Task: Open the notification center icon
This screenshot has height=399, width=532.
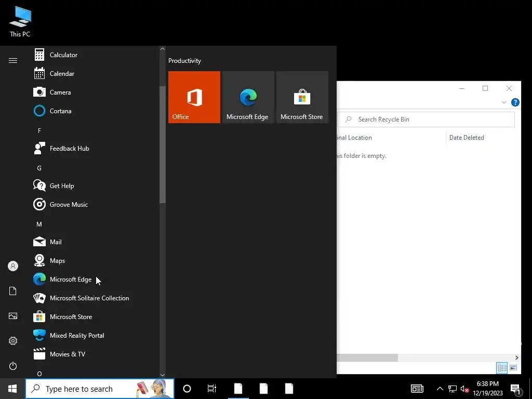Action: click(516, 389)
